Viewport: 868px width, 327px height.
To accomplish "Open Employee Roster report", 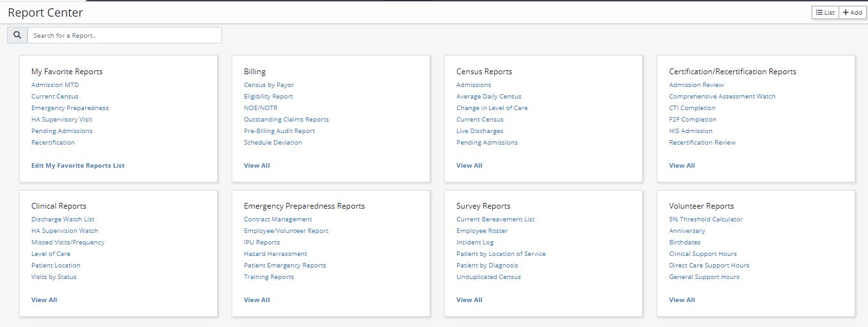I will tap(482, 231).
